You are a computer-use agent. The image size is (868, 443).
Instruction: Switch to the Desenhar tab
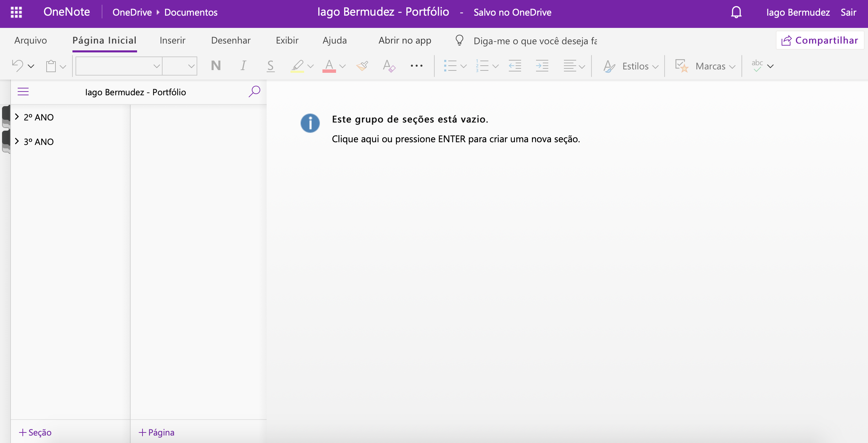(x=231, y=40)
